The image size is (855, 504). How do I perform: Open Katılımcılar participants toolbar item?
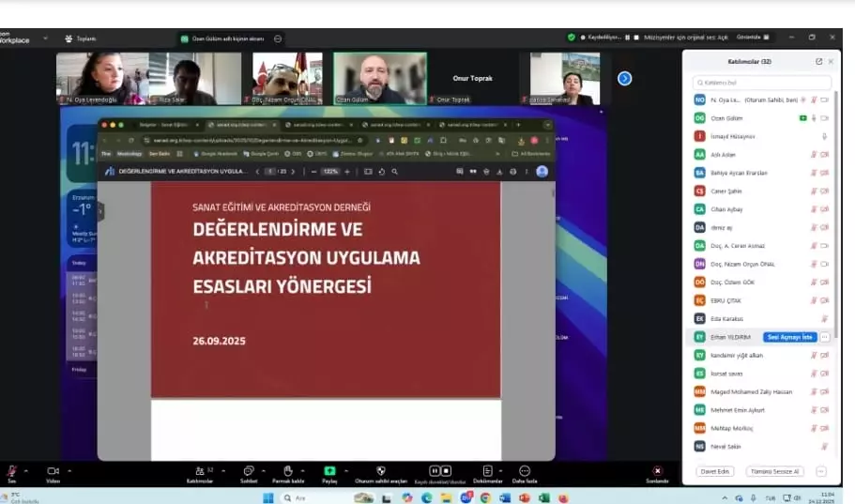coord(199,471)
